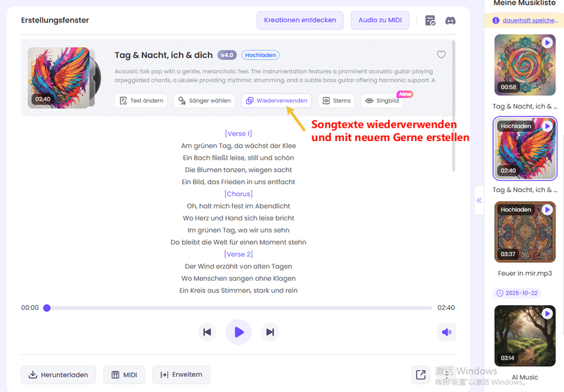
Task: Open Kreationen entdecken
Action: point(300,21)
